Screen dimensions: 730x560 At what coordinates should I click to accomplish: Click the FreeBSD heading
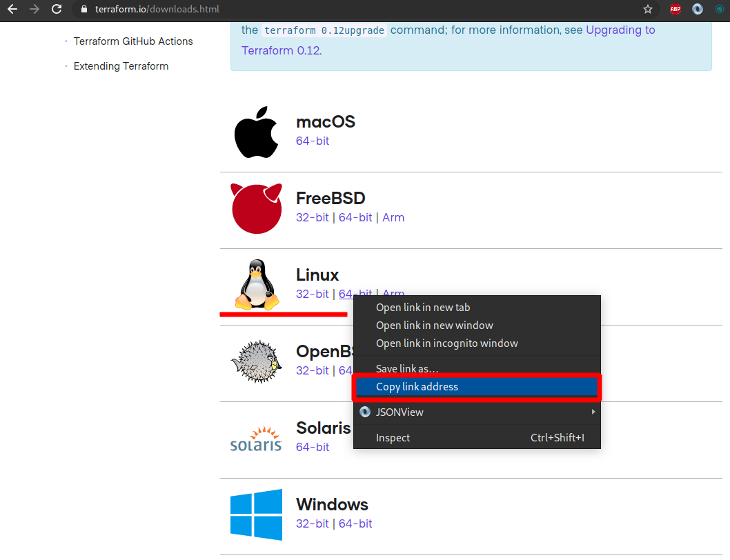coord(331,198)
